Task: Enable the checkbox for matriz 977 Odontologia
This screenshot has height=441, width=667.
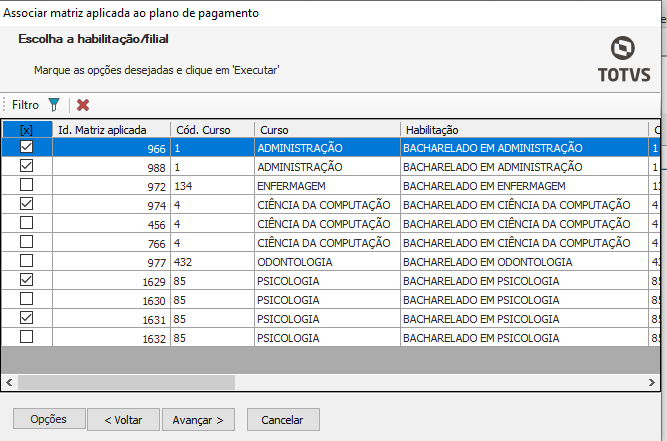Action: pyautogui.click(x=27, y=262)
